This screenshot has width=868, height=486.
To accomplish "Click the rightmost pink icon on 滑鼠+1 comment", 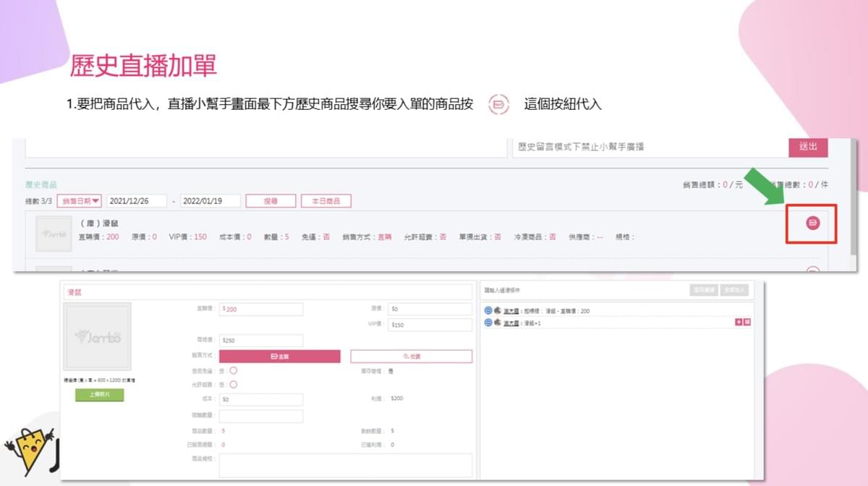I will pos(746,322).
